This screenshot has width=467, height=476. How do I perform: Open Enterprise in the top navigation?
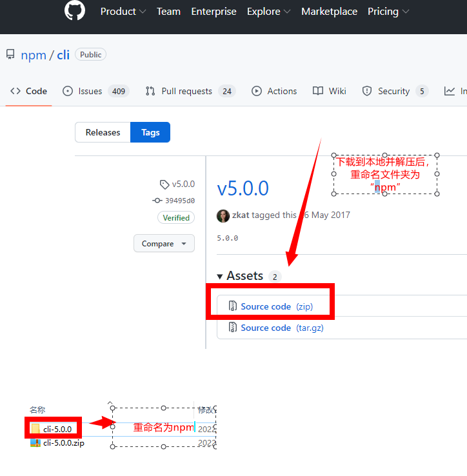click(214, 12)
